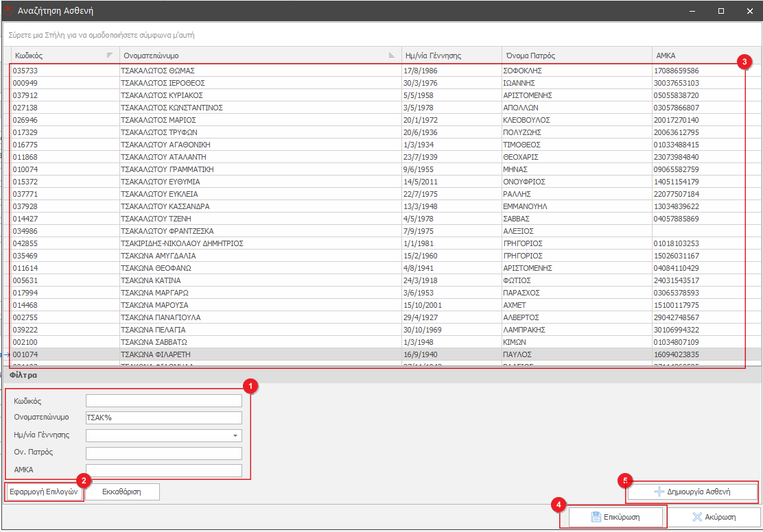763x532 pixels.
Task: Click the Κωδικός filter input field
Action: (x=163, y=401)
